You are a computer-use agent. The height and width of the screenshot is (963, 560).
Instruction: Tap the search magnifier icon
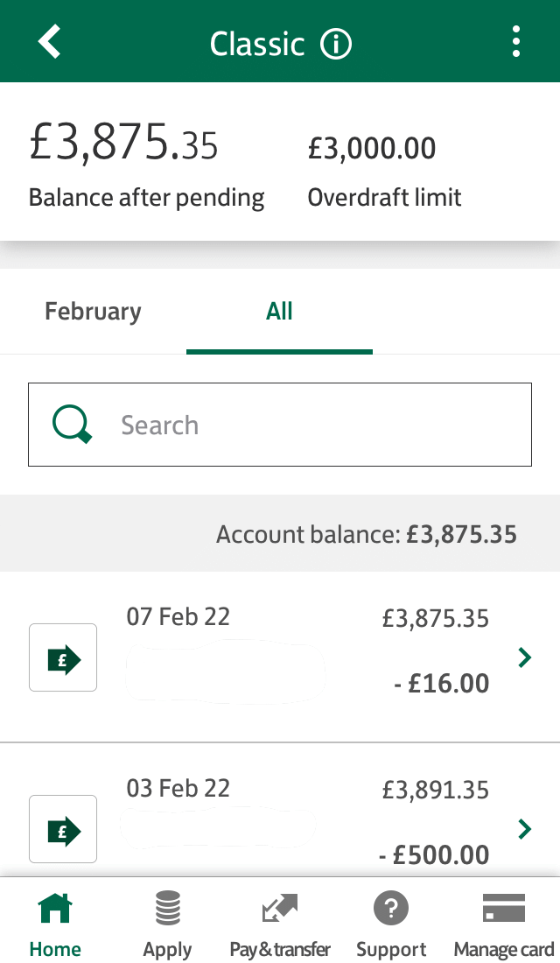point(72,425)
